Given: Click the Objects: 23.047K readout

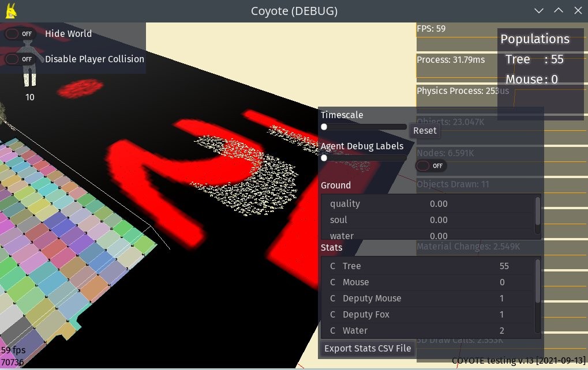Looking at the screenshot, I should (x=450, y=122).
